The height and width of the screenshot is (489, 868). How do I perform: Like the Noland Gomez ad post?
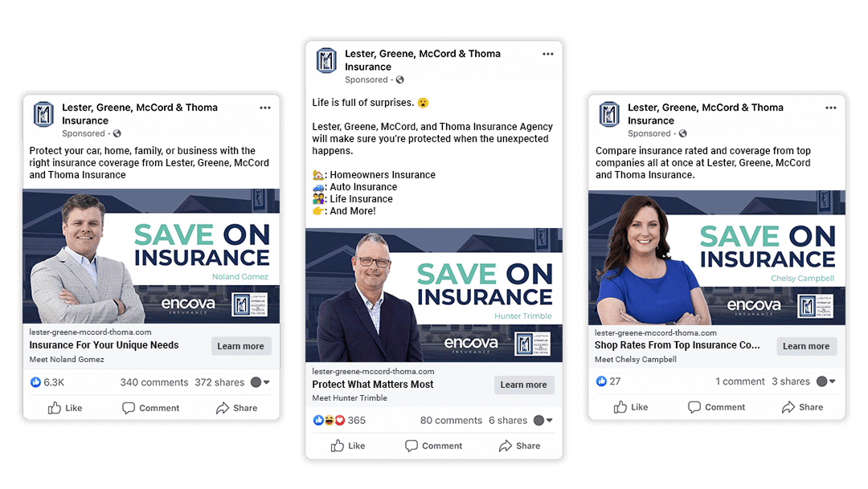65,408
